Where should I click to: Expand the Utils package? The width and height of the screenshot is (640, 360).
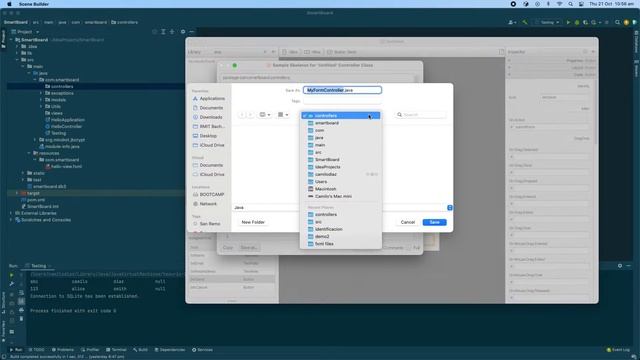click(41, 106)
